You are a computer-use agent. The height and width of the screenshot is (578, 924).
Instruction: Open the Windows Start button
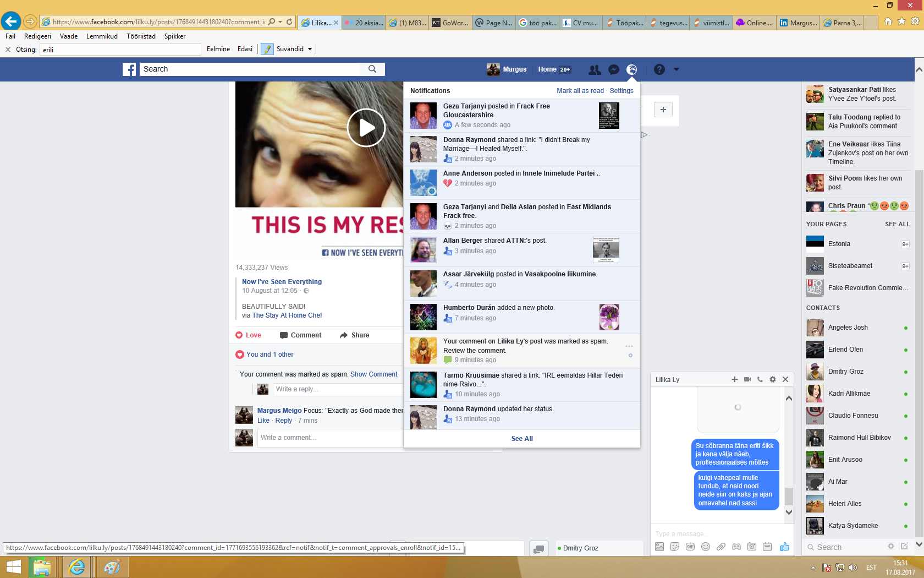(13, 567)
